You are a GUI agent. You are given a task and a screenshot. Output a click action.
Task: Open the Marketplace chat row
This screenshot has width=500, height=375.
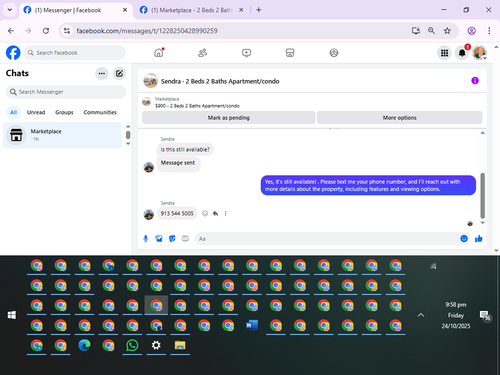pos(62,135)
